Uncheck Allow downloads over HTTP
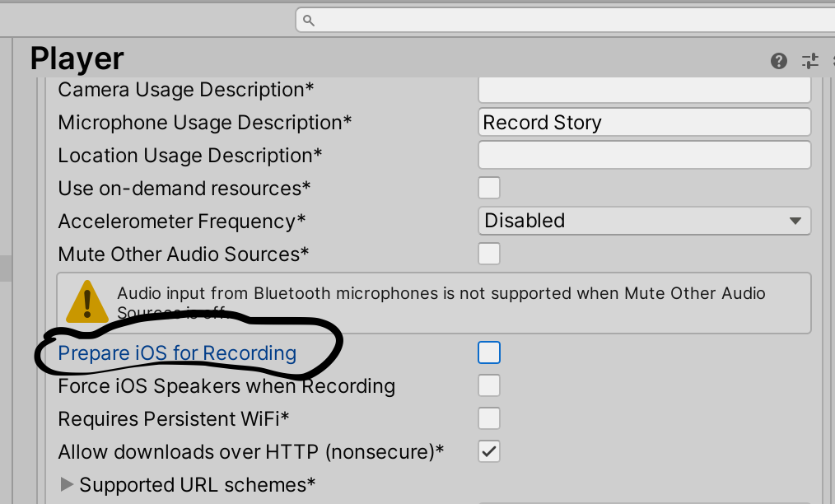 coord(489,451)
